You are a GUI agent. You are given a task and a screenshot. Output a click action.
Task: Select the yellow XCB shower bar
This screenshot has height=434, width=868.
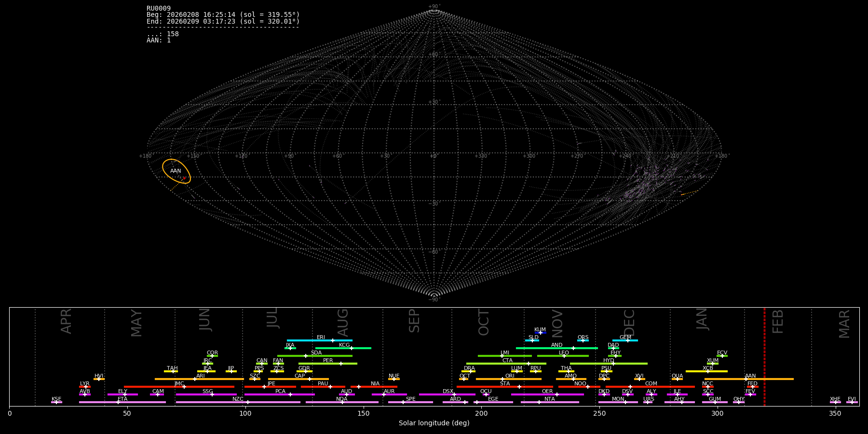click(706, 371)
